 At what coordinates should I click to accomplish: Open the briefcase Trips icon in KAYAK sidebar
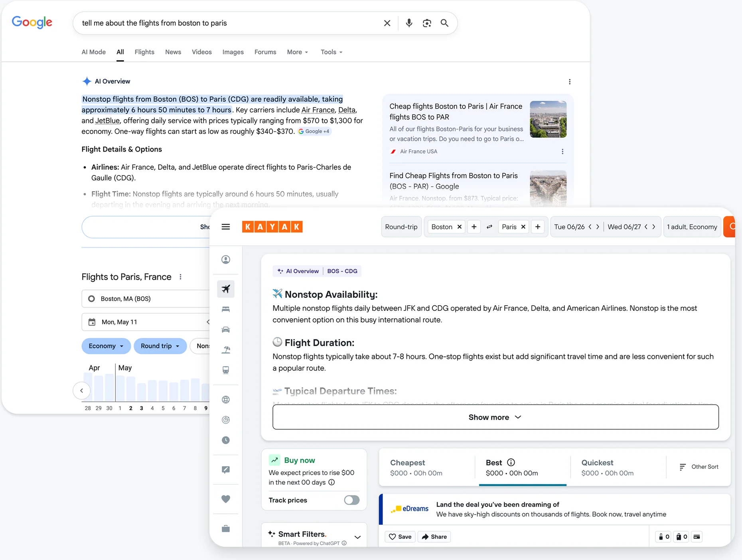(226, 528)
